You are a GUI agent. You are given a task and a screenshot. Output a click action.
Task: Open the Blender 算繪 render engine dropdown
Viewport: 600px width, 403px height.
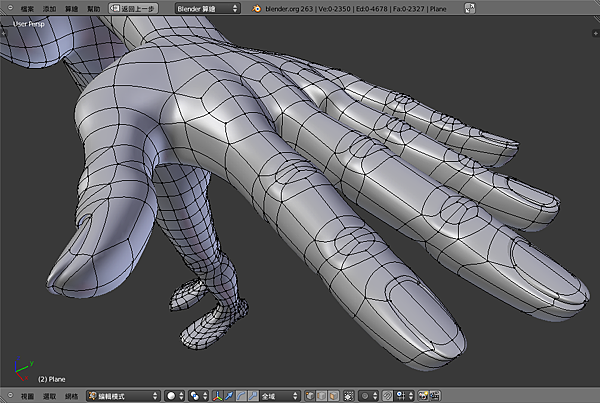207,8
